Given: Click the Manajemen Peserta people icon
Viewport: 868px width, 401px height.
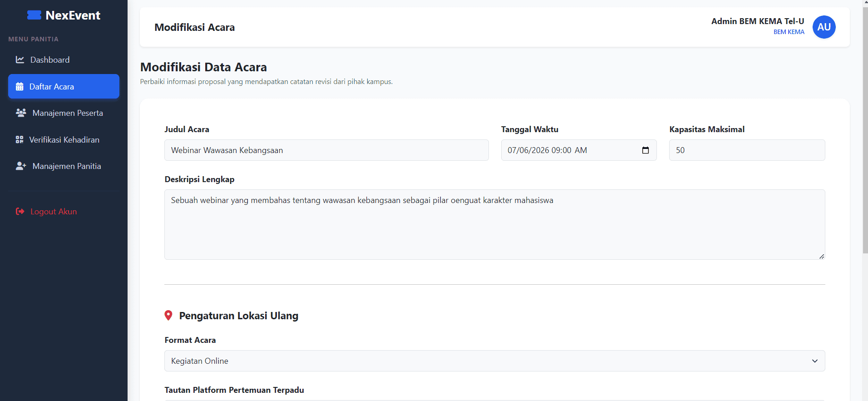Looking at the screenshot, I should 21,113.
